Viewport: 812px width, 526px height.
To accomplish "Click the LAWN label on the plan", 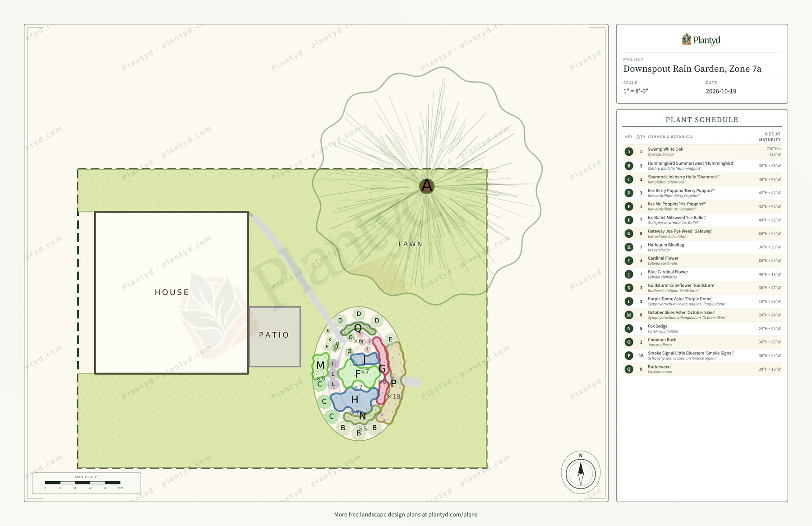I will coord(411,244).
